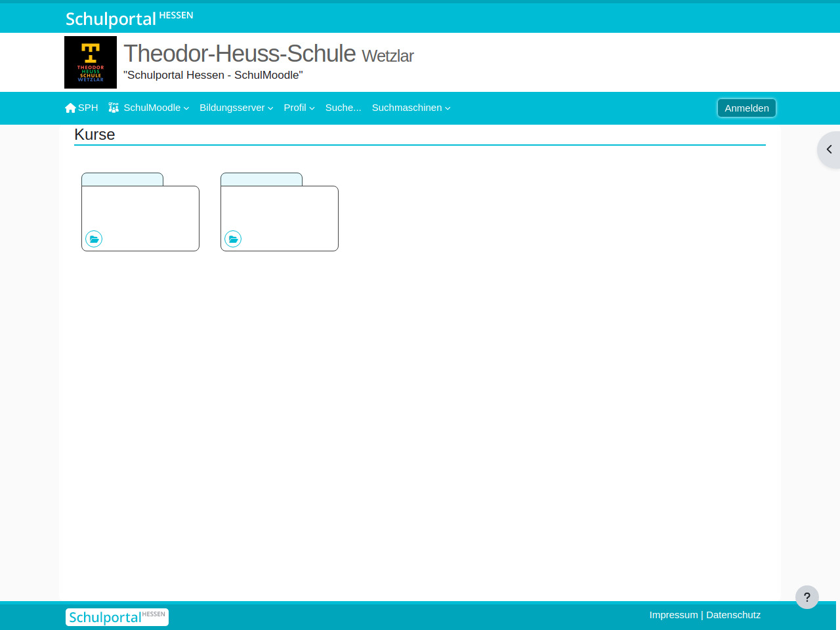
Task: Select the second course category card
Action: pos(280,213)
